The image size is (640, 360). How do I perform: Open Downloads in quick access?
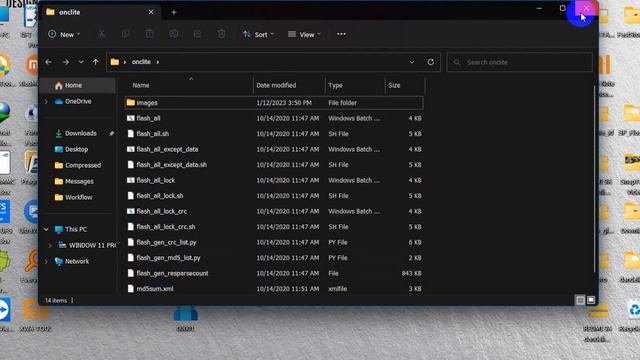pos(80,133)
